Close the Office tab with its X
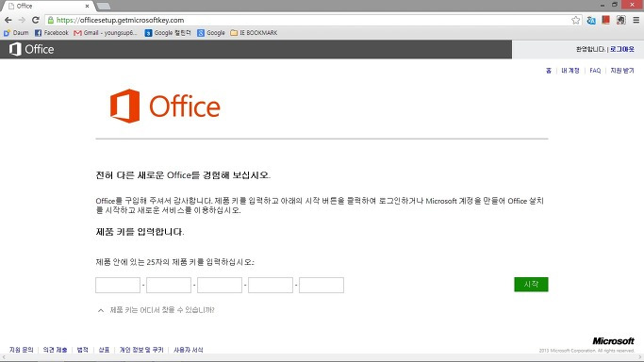Screen dimensions: 644x362 87,7
